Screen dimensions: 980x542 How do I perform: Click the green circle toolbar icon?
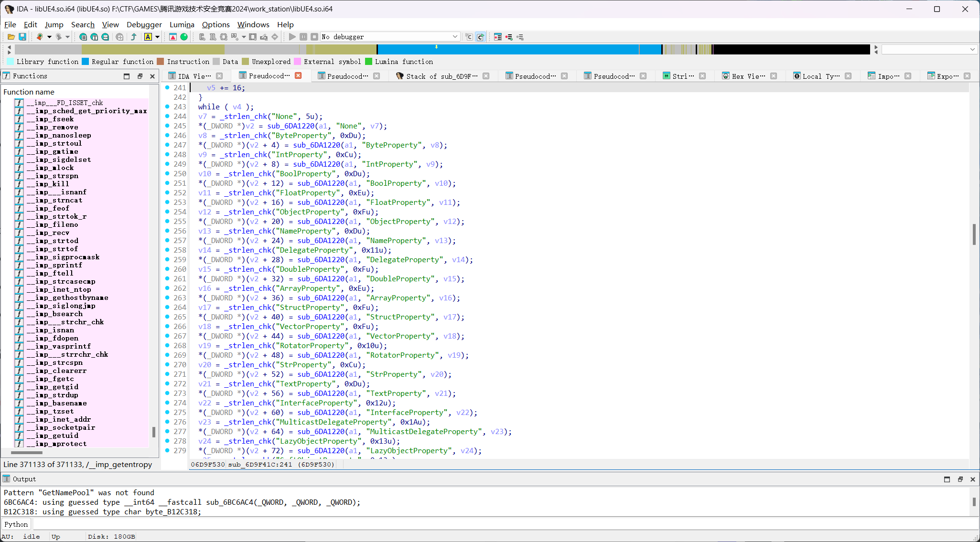pos(184,37)
